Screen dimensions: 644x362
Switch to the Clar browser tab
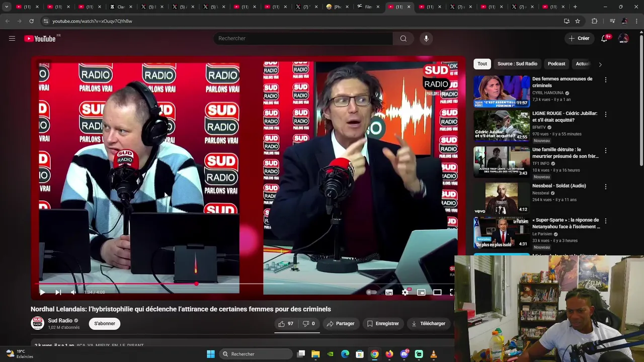point(121,7)
